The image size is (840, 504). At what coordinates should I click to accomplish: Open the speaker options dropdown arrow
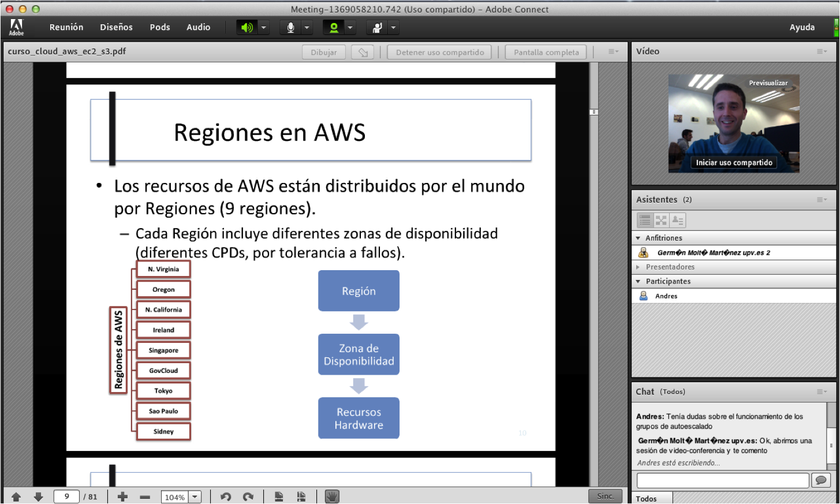point(263,27)
